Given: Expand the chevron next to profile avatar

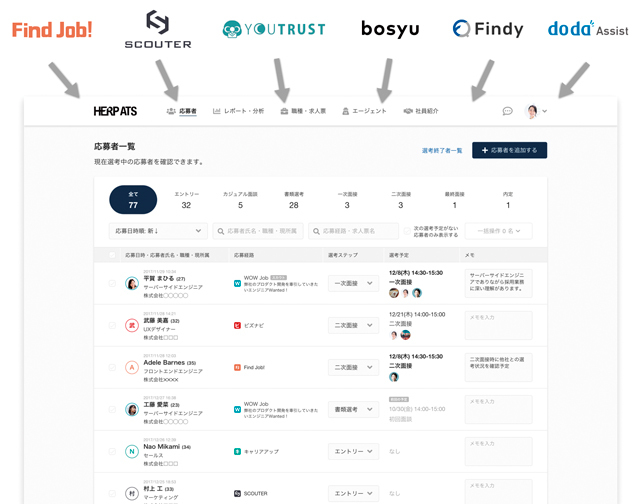Looking at the screenshot, I should [544, 111].
